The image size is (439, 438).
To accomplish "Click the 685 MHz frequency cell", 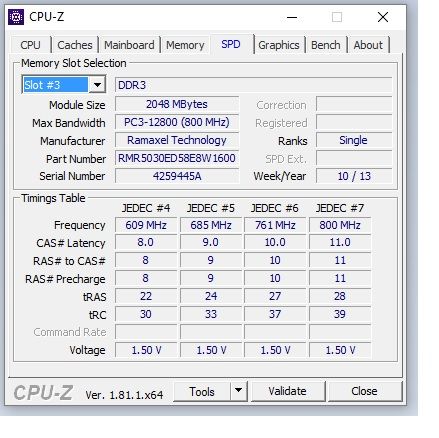I will [211, 225].
